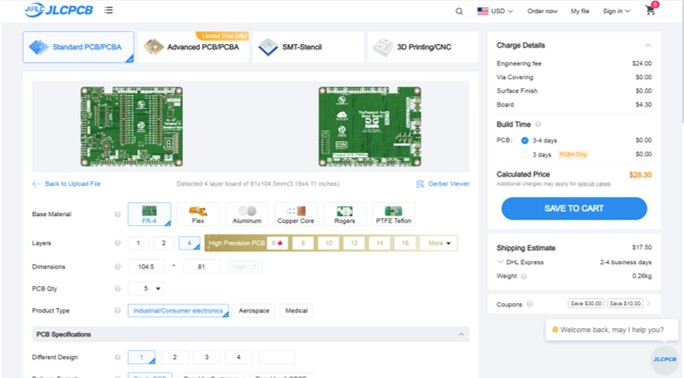Click the search magnifier icon
The height and width of the screenshot is (378, 684).
tap(459, 11)
